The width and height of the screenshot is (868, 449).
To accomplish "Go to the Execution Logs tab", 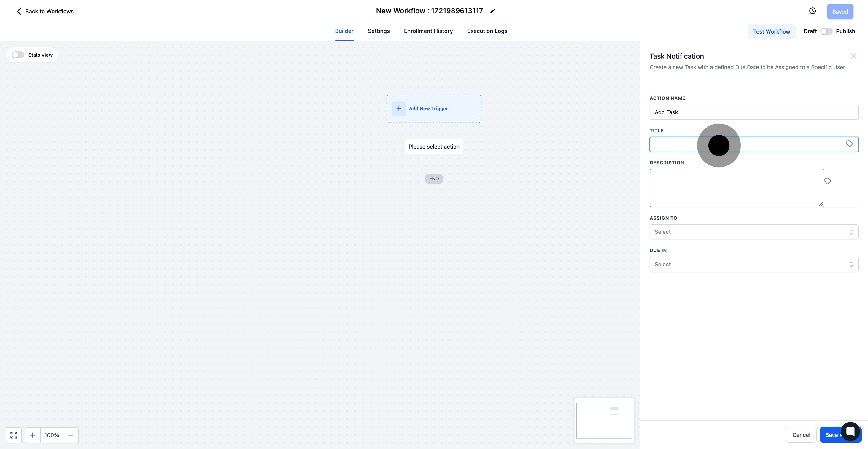I will coord(487,31).
